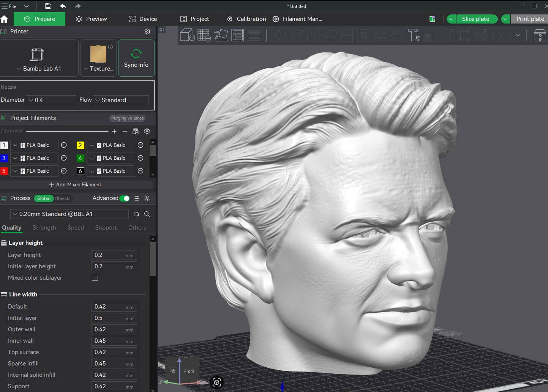This screenshot has width=548, height=392.
Task: Open nozzle Diameter 0.4 dropdown
Action: (x=52, y=100)
